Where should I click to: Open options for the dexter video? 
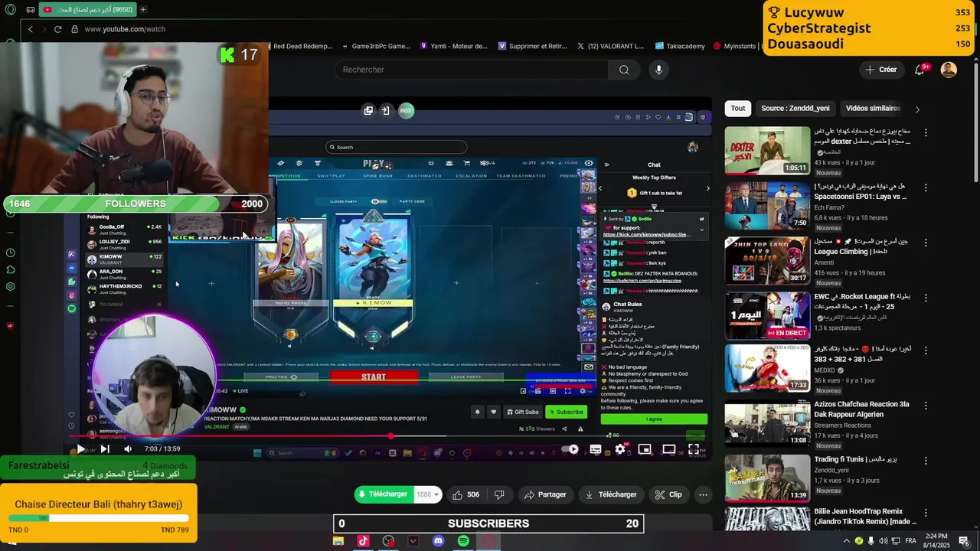point(925,132)
